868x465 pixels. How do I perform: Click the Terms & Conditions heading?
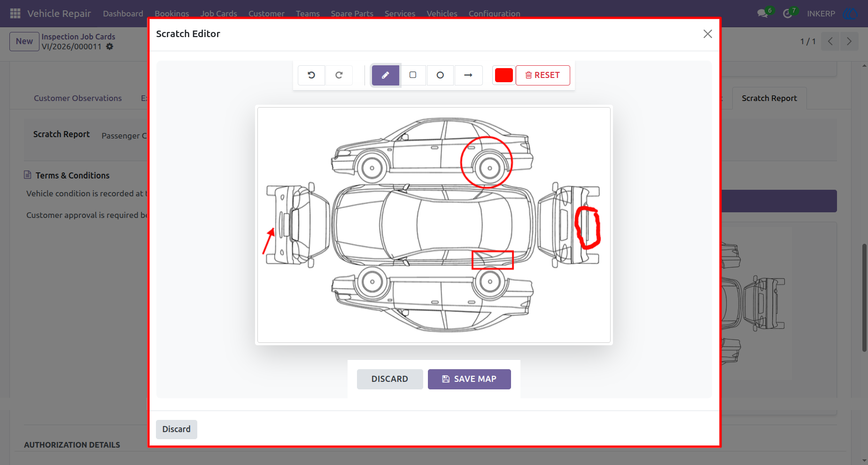(73, 175)
